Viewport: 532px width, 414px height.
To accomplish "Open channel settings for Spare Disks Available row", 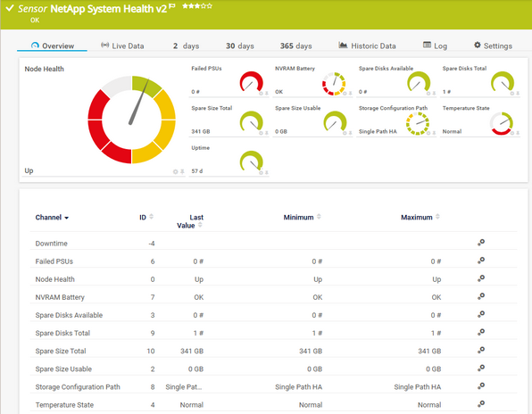I will pos(481,314).
